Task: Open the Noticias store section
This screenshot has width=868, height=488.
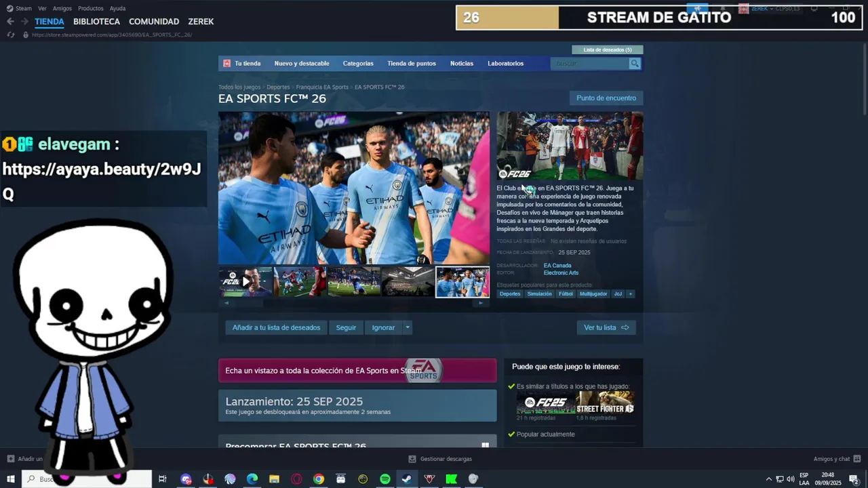Action: [462, 64]
